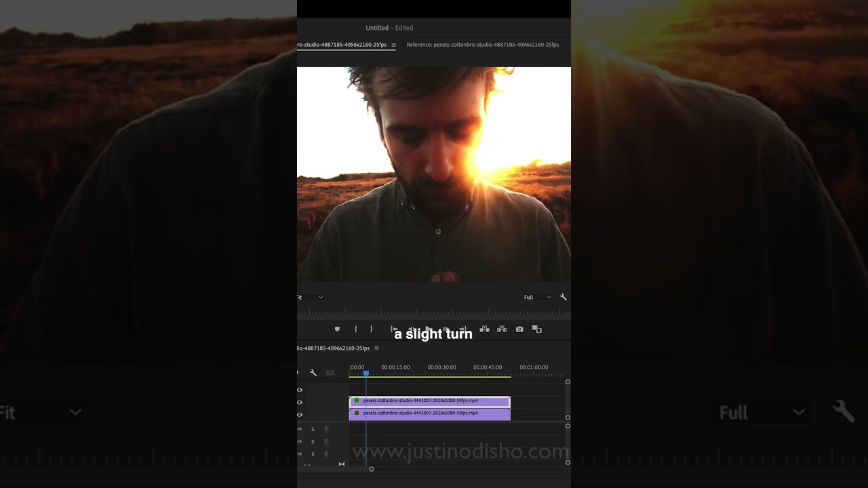Click the Go to In button
Viewport: 868px width, 488px height.
coord(394,329)
